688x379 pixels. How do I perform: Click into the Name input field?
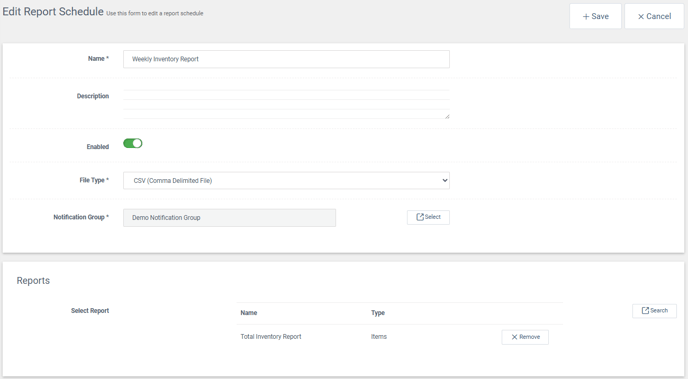[286, 59]
